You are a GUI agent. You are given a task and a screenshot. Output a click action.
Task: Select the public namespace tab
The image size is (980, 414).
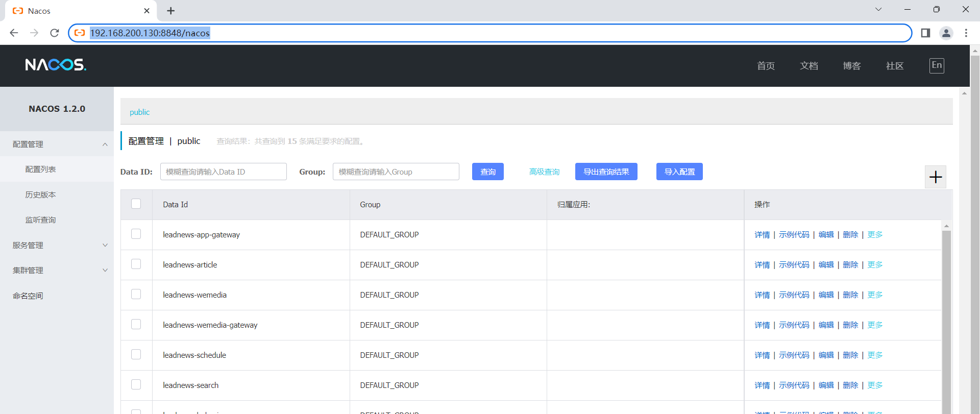(x=139, y=112)
